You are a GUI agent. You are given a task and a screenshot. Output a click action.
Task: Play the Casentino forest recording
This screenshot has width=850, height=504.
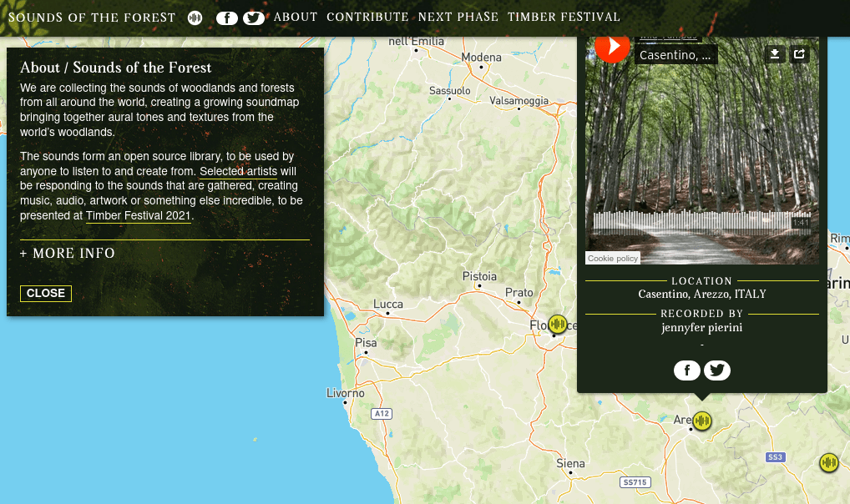pos(612,47)
